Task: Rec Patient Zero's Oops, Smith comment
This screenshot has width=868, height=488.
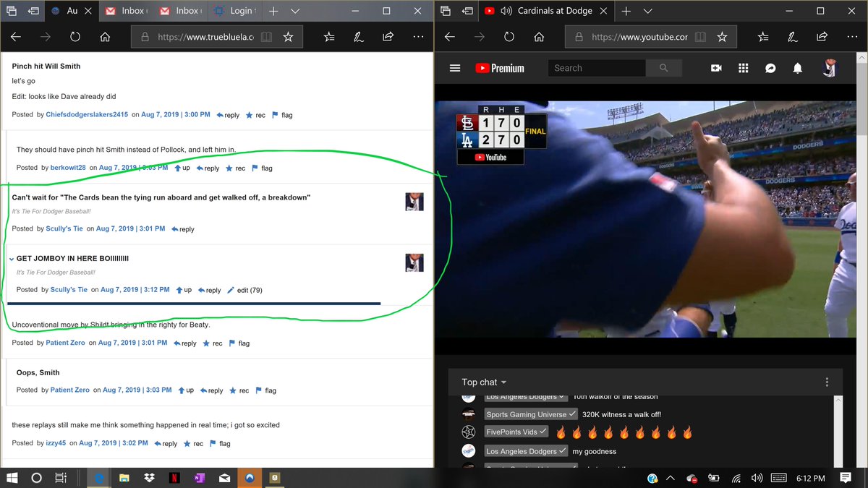Action: [x=239, y=390]
